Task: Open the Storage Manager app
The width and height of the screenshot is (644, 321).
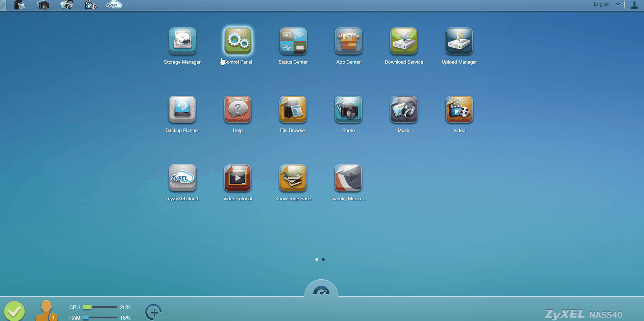Action: point(182,41)
